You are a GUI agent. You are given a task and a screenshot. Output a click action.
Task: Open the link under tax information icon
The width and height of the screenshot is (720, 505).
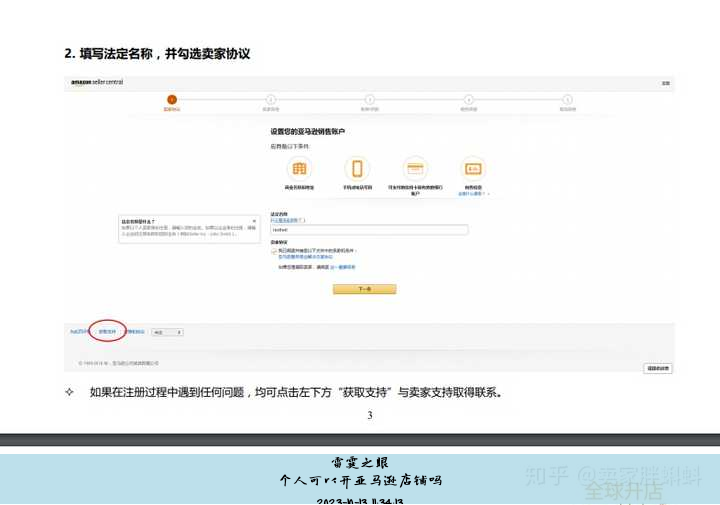point(473,193)
